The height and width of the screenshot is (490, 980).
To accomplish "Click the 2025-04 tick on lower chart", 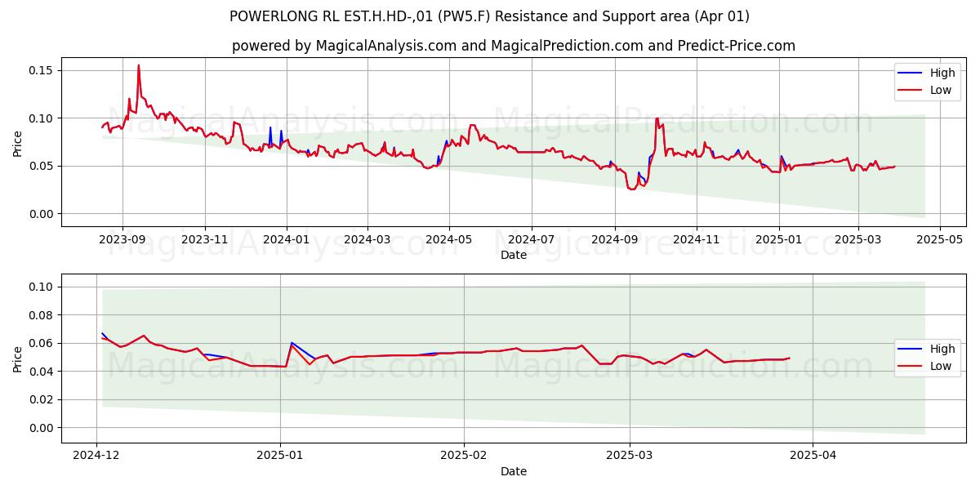I will [813, 457].
